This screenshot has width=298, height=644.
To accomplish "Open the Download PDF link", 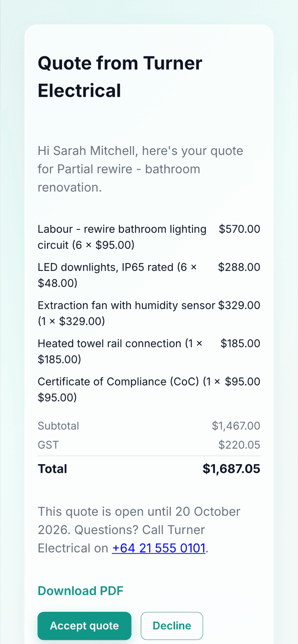I will (x=81, y=591).
